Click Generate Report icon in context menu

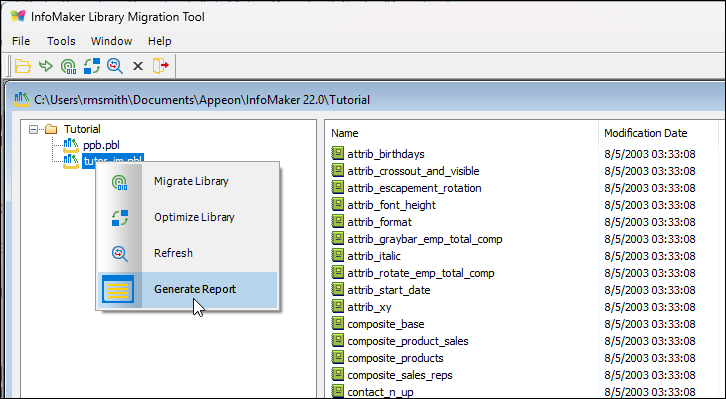tap(118, 289)
